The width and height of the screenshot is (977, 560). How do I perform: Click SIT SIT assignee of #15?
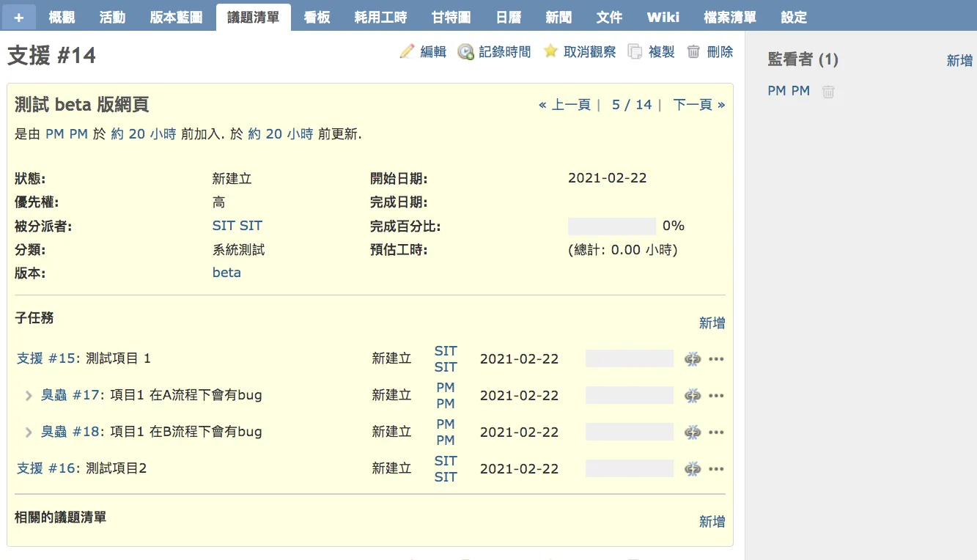tap(446, 359)
